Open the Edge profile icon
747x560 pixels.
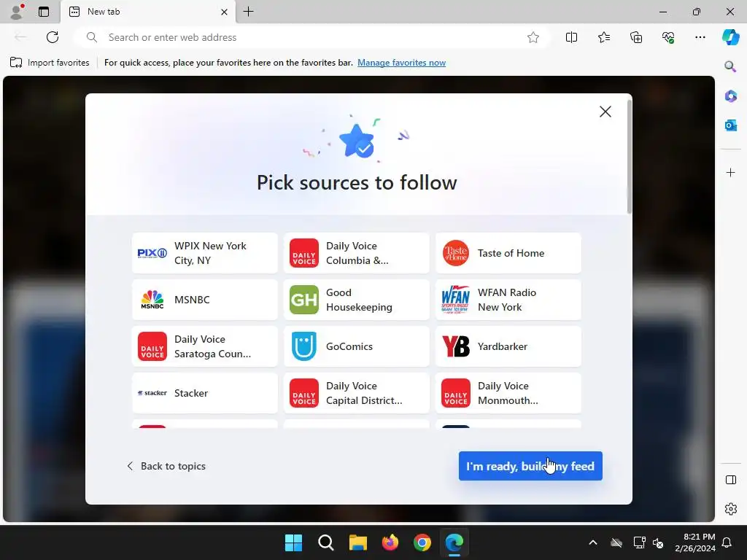(x=17, y=12)
